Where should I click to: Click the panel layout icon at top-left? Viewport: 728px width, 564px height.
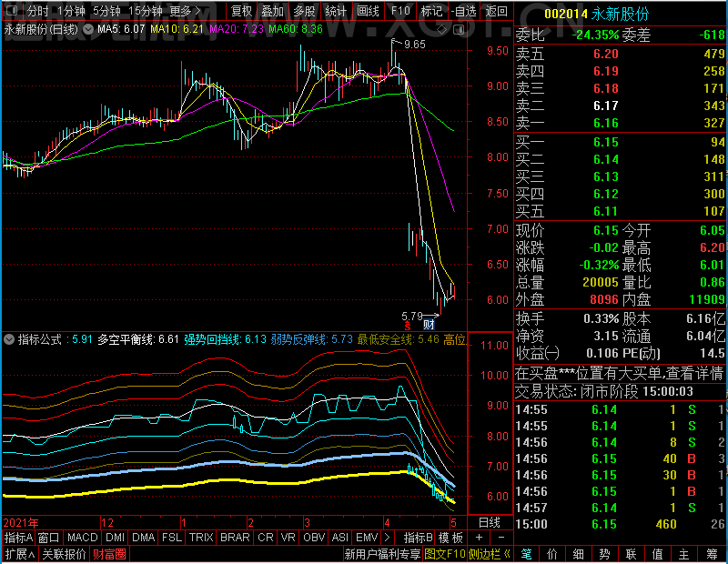point(12,10)
